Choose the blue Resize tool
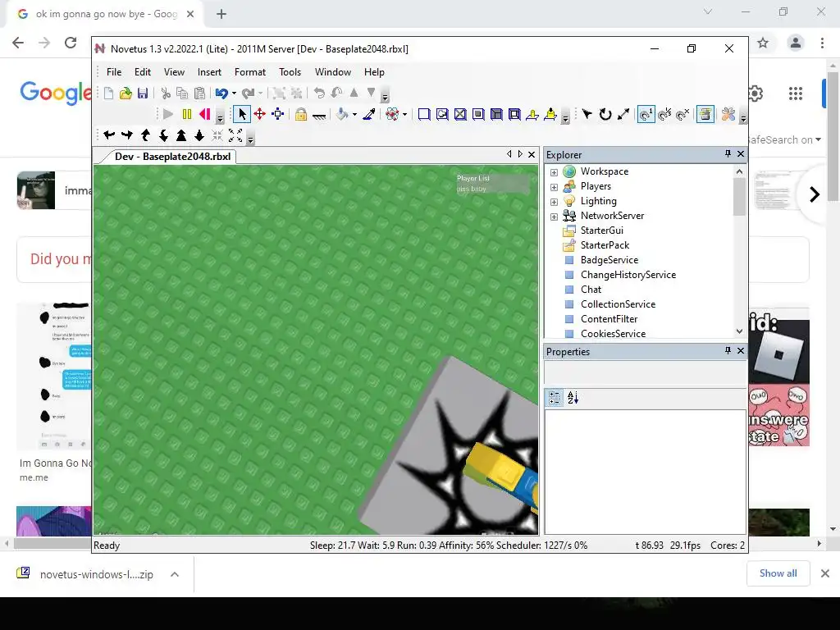This screenshot has width=840, height=630. [x=277, y=114]
